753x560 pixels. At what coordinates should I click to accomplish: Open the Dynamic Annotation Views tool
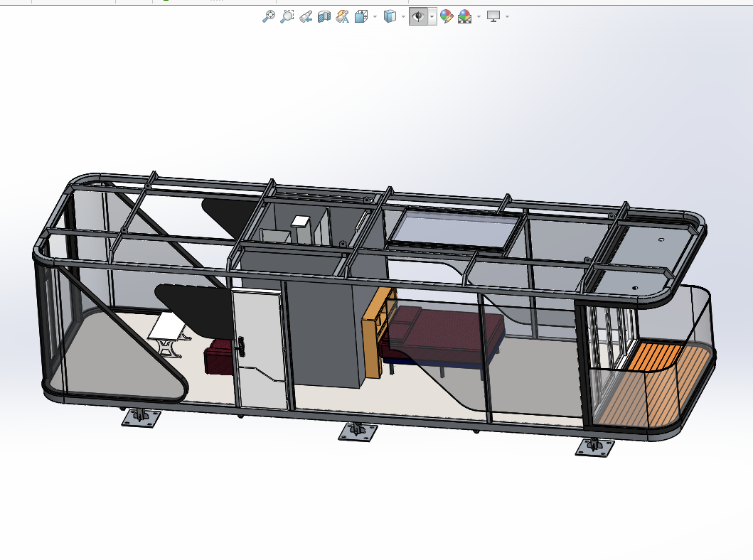(343, 17)
